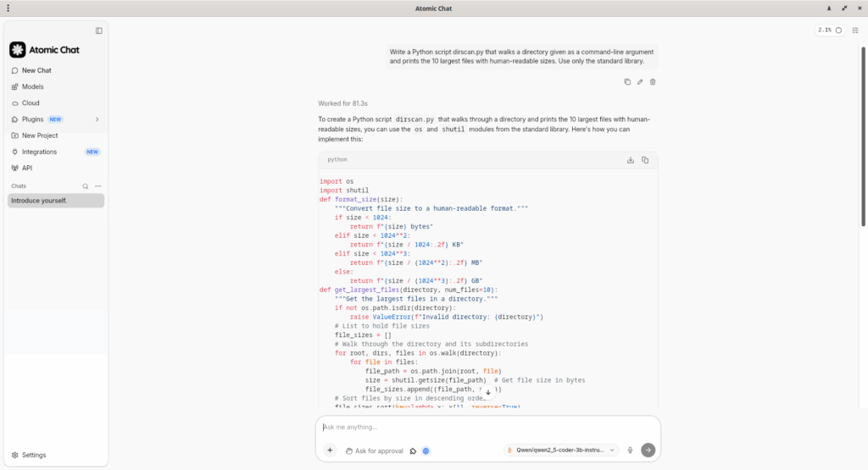The width and height of the screenshot is (868, 470).
Task: Open the Plugins item in the sidebar
Action: pos(33,119)
